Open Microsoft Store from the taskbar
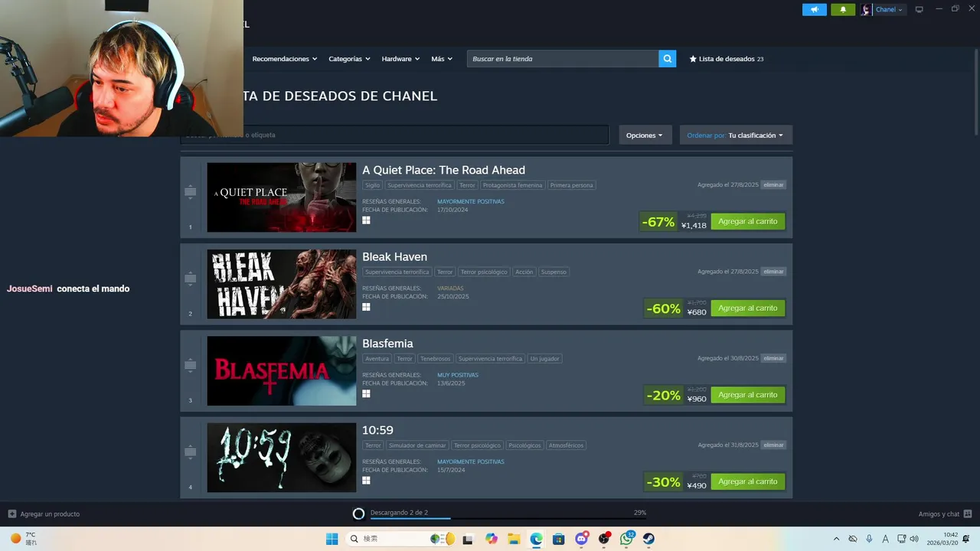This screenshot has height=551, width=980. pyautogui.click(x=559, y=539)
